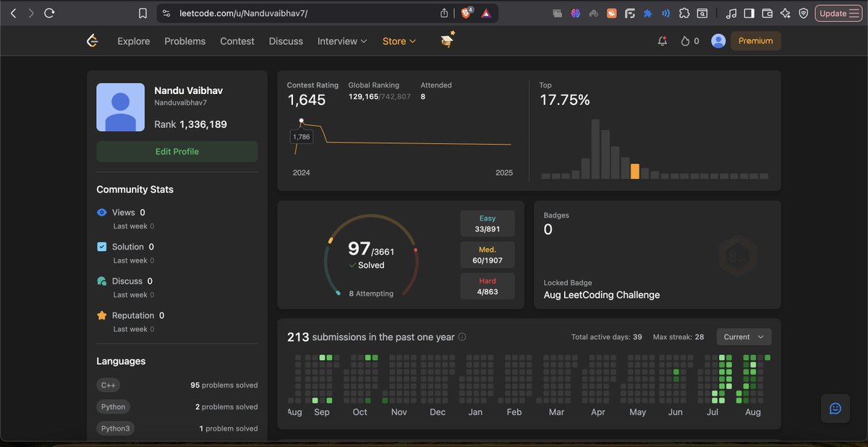868x447 pixels.
Task: Click the bookmark icon near the address bar
Action: [x=142, y=12]
